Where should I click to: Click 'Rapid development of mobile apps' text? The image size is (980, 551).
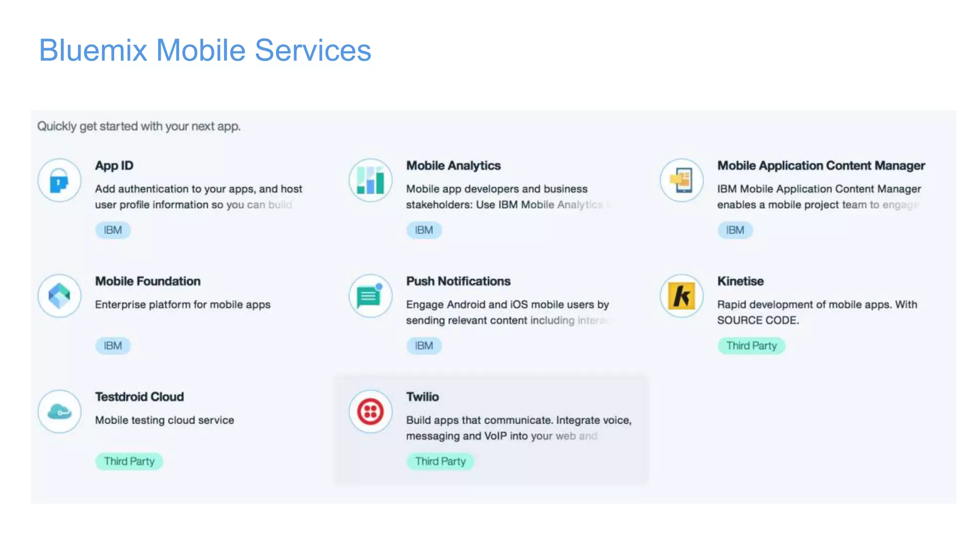pyautogui.click(x=817, y=312)
